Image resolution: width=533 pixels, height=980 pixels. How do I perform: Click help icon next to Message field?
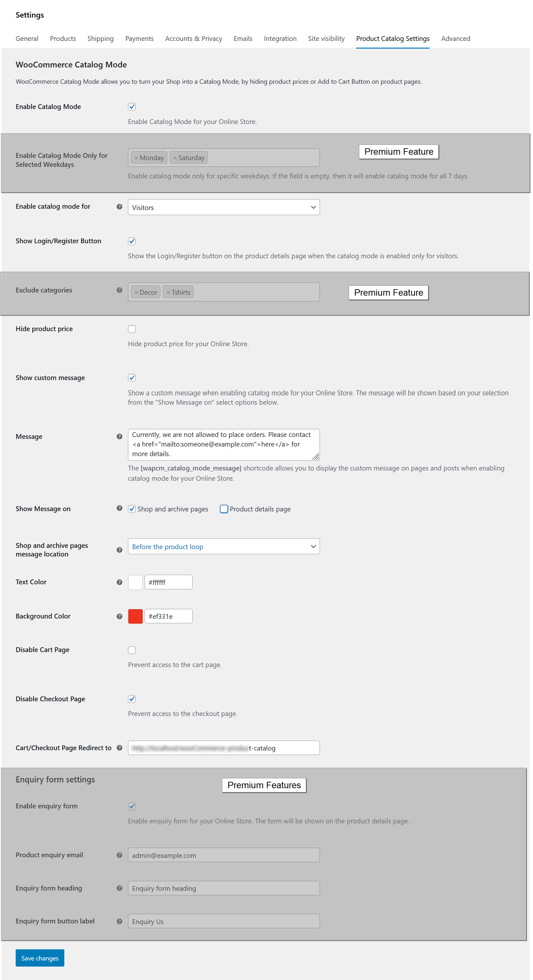pyautogui.click(x=120, y=436)
